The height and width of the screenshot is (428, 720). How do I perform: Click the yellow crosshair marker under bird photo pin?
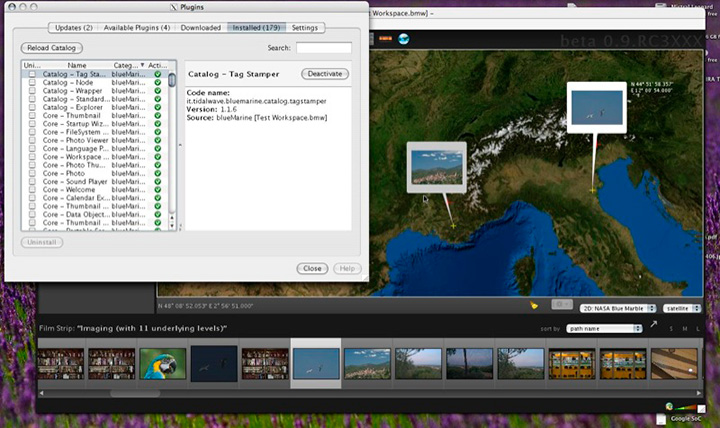point(592,190)
